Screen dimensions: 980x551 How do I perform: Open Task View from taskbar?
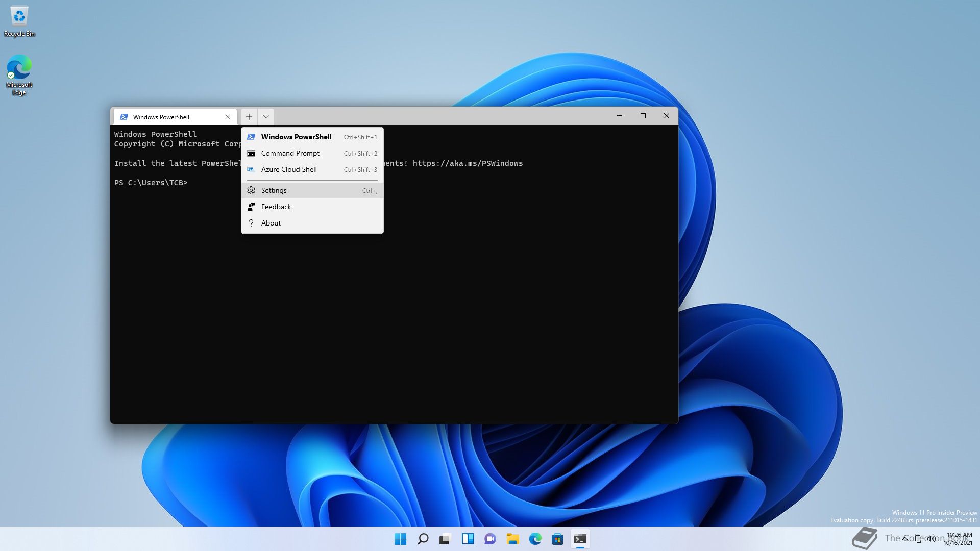[x=445, y=539]
